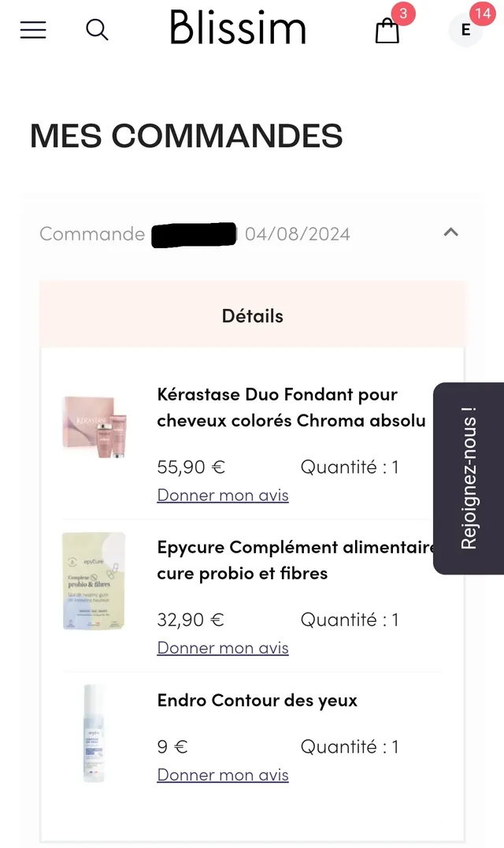
Task: Open the shopping cart icon
Action: pos(387,32)
